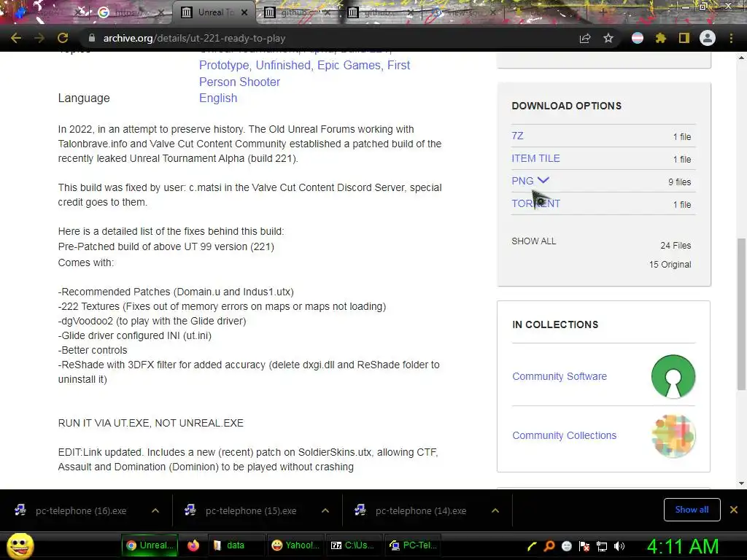Screen dimensions: 747x560
Task: Click the Community Collections colorful thumbnail
Action: (673, 436)
